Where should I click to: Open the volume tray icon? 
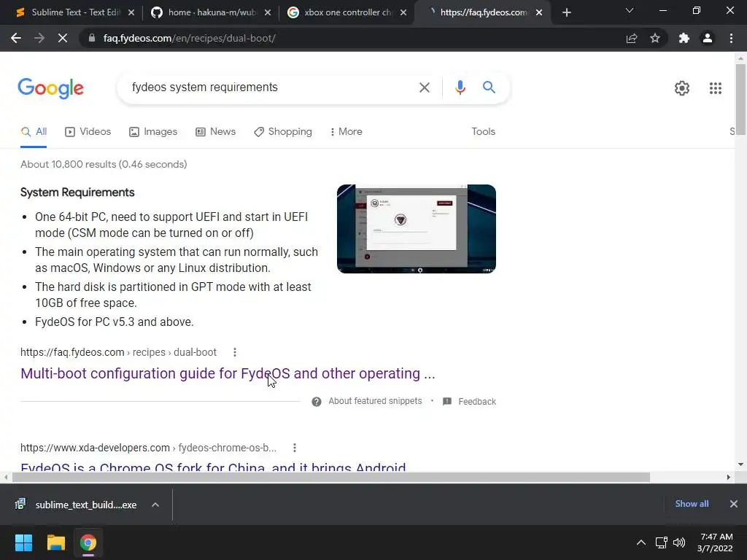679,542
